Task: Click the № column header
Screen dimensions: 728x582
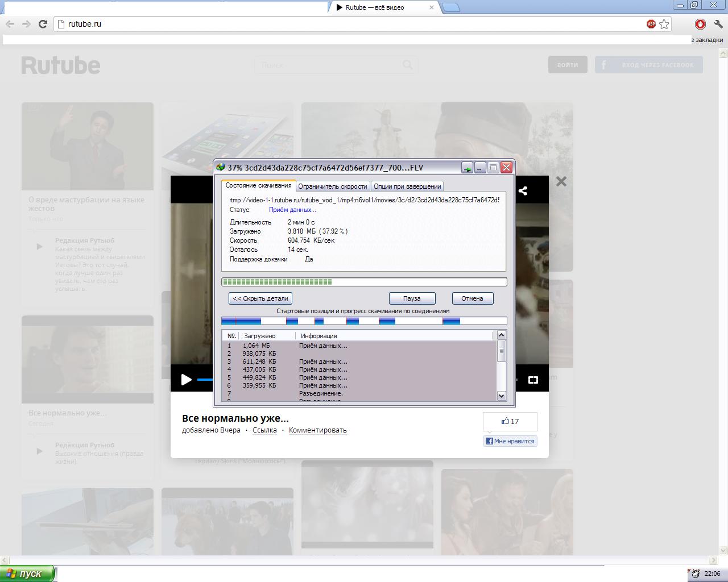Action: coord(231,336)
